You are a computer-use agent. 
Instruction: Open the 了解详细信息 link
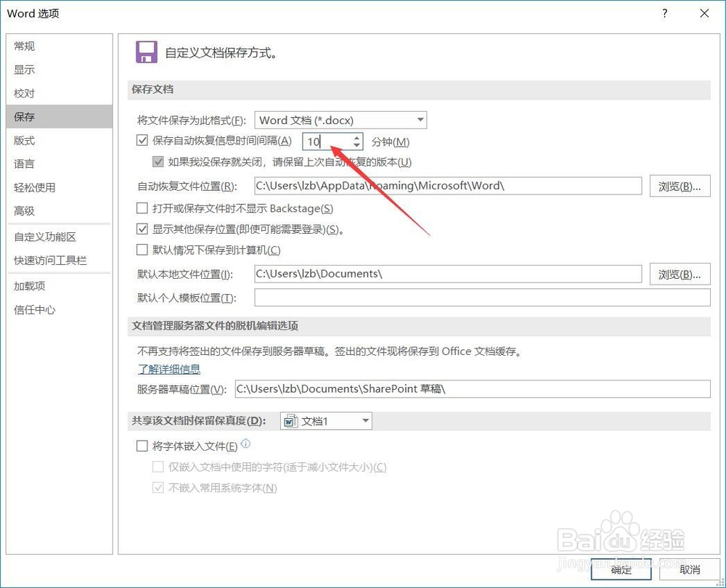169,369
